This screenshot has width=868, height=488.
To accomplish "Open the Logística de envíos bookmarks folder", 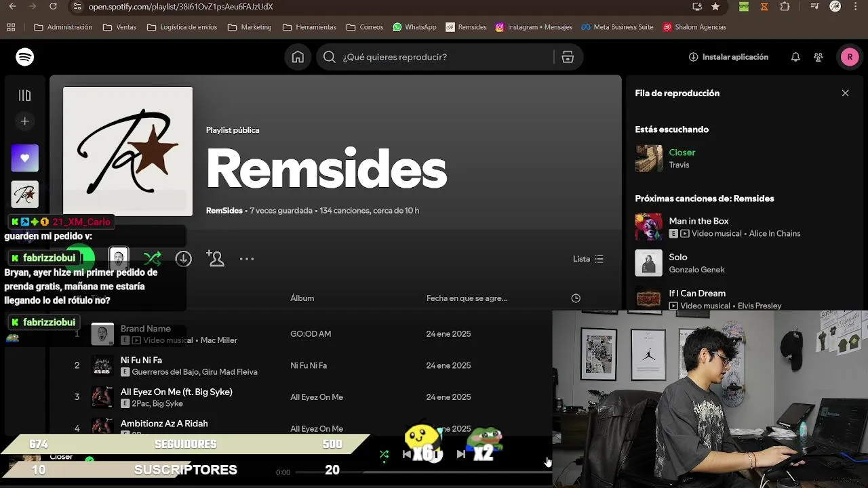I will click(x=182, y=27).
